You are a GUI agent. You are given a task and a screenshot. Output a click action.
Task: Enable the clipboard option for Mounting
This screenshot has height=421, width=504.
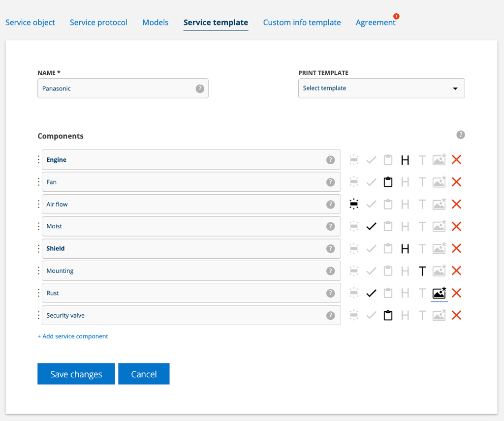pyautogui.click(x=388, y=271)
